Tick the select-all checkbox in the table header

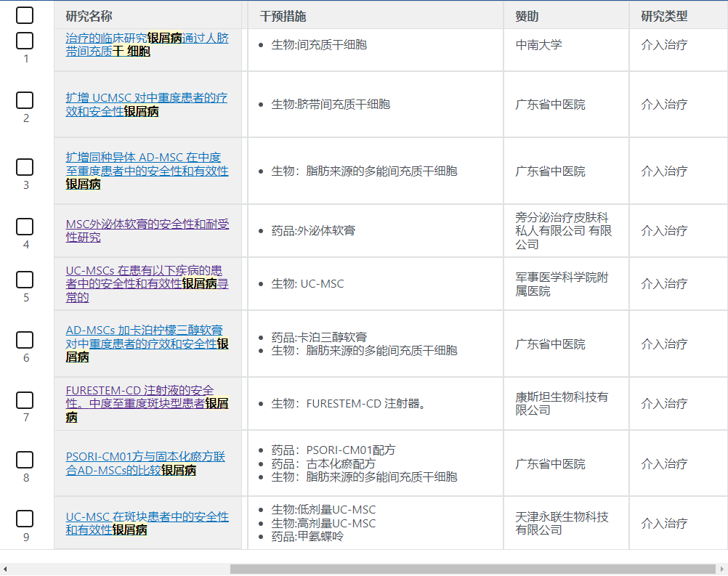(25, 15)
